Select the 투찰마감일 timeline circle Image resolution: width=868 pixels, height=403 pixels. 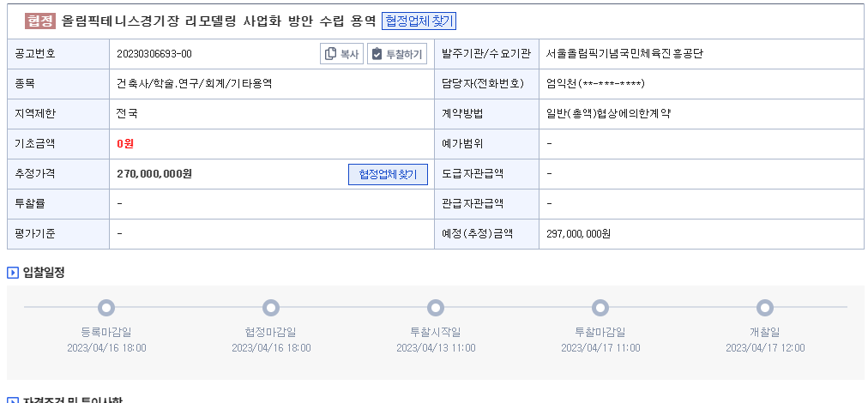coord(600,307)
